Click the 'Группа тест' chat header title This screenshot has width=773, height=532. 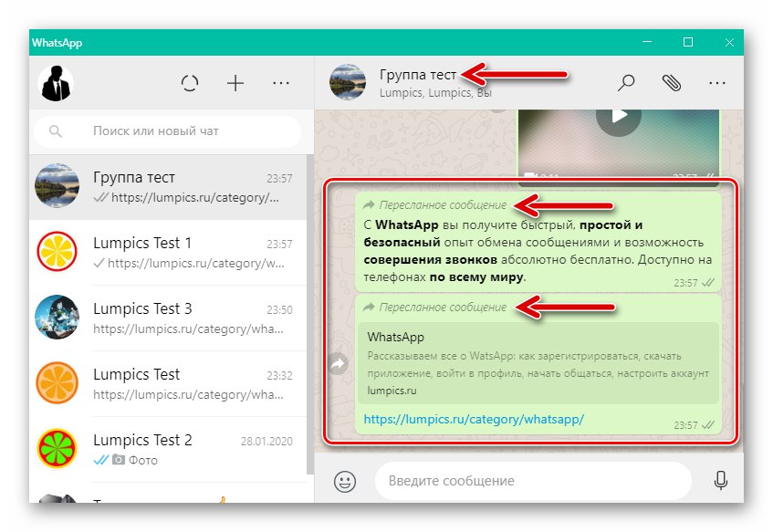pyautogui.click(x=418, y=75)
